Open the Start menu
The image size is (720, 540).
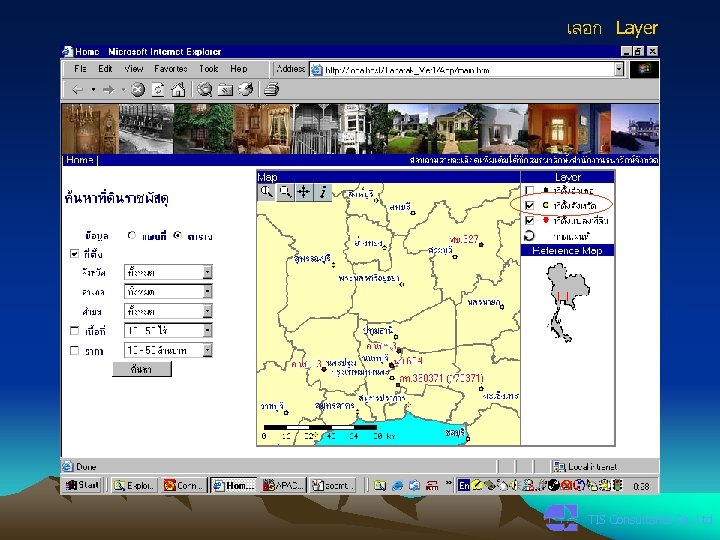point(83,485)
